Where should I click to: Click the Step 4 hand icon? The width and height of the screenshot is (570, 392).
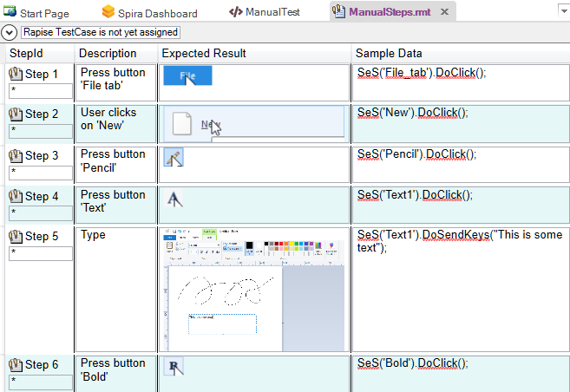[x=15, y=197]
